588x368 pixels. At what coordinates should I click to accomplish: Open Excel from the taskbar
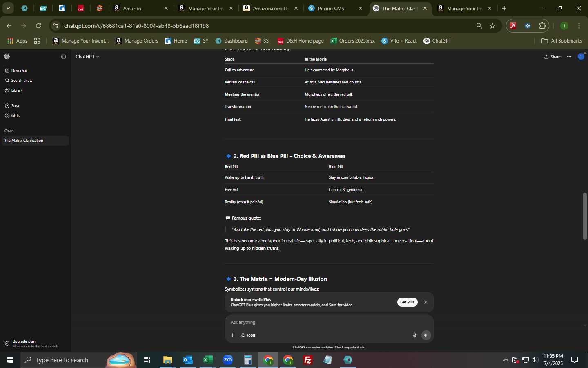coord(207,360)
